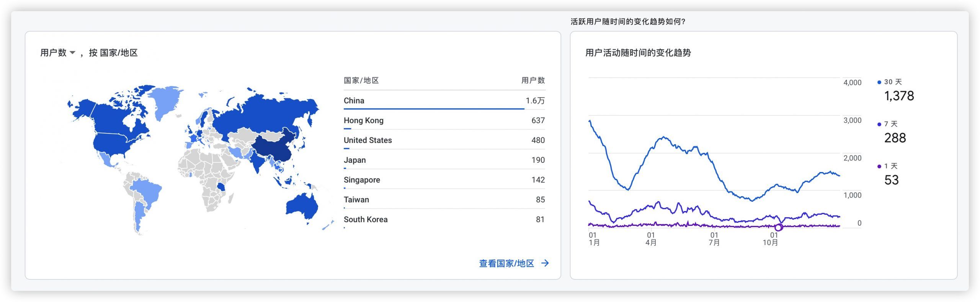980x302 pixels.
Task: Click the 288 seven-day value
Action: 895,138
